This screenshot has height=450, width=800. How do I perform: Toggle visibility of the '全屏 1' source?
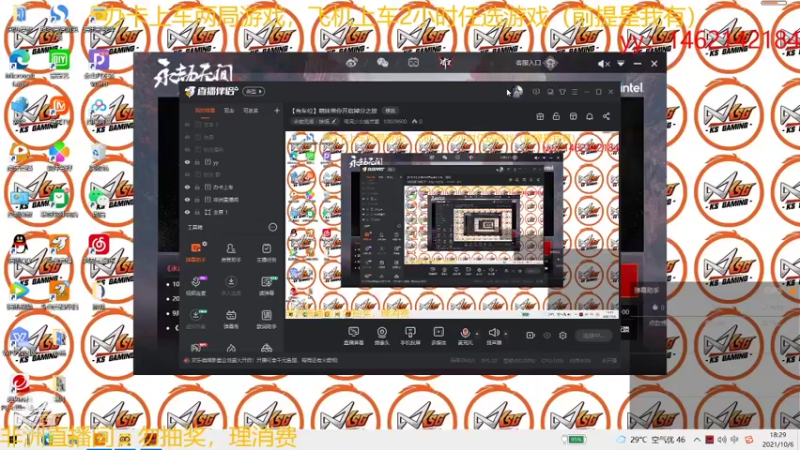pyautogui.click(x=187, y=212)
